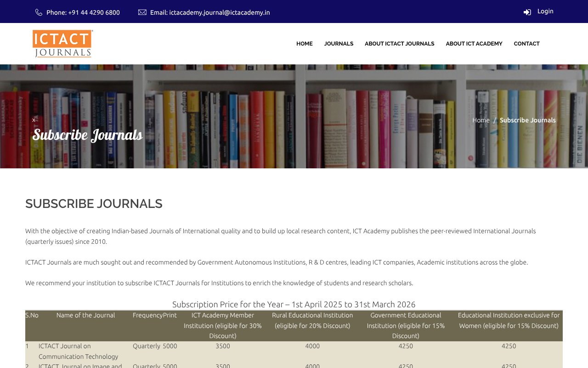Viewport: 588px width, 368px height.
Task: Select HOME in the navigation bar
Action: [x=304, y=44]
